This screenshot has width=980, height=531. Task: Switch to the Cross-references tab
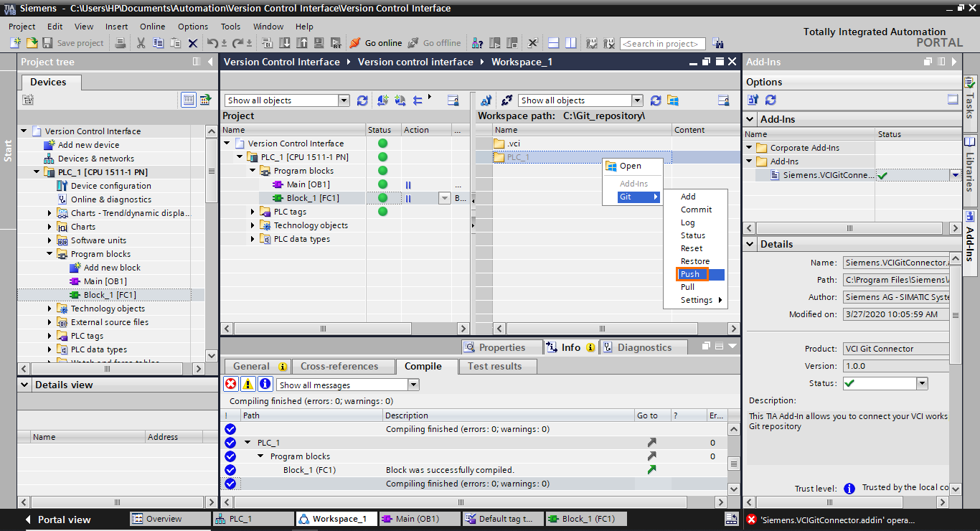[x=339, y=366]
